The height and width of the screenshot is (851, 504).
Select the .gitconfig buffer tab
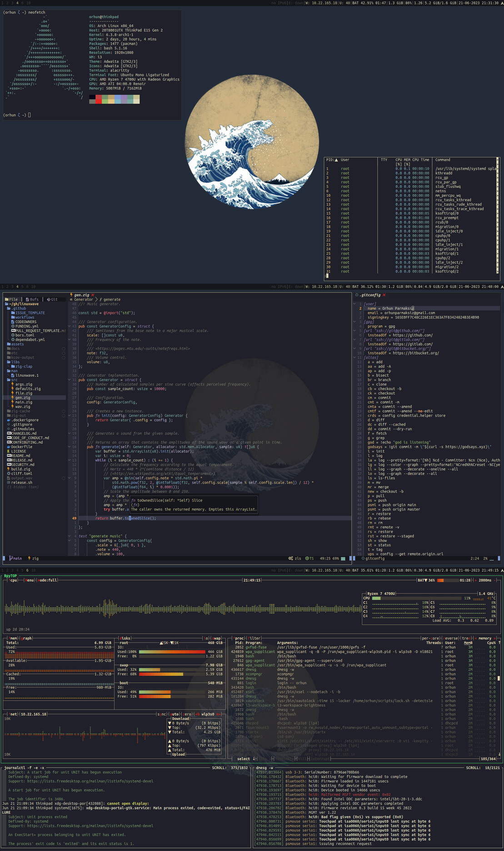[370, 295]
